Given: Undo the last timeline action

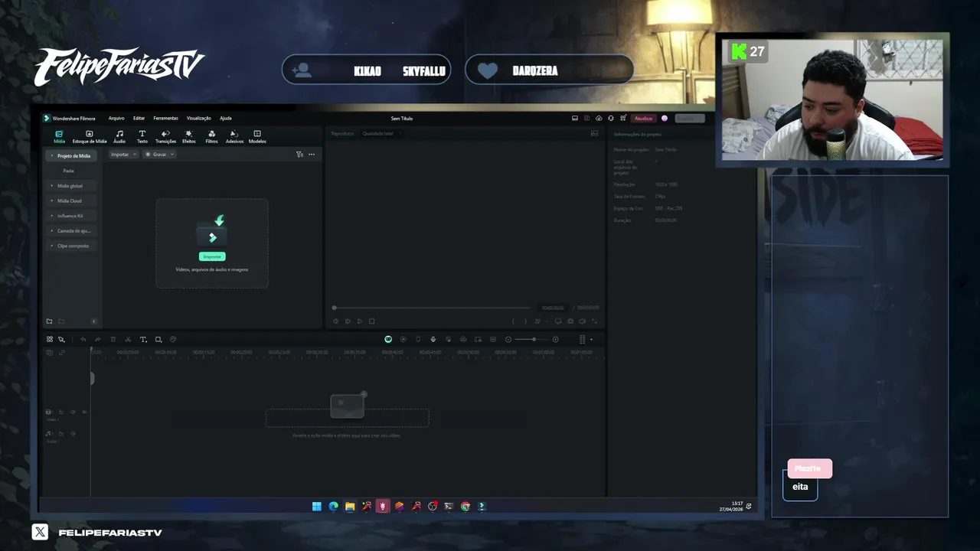Looking at the screenshot, I should pyautogui.click(x=83, y=339).
